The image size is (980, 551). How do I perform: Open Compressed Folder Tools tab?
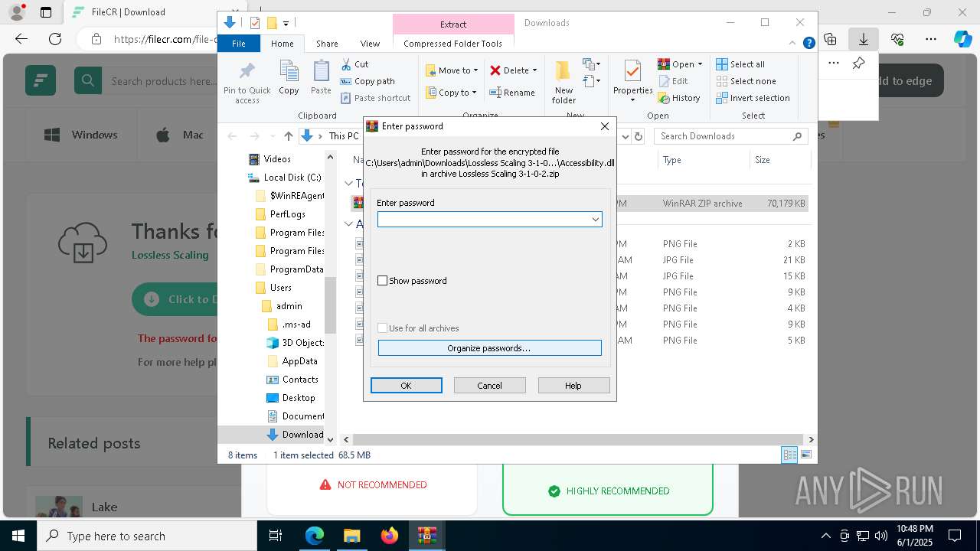coord(453,44)
